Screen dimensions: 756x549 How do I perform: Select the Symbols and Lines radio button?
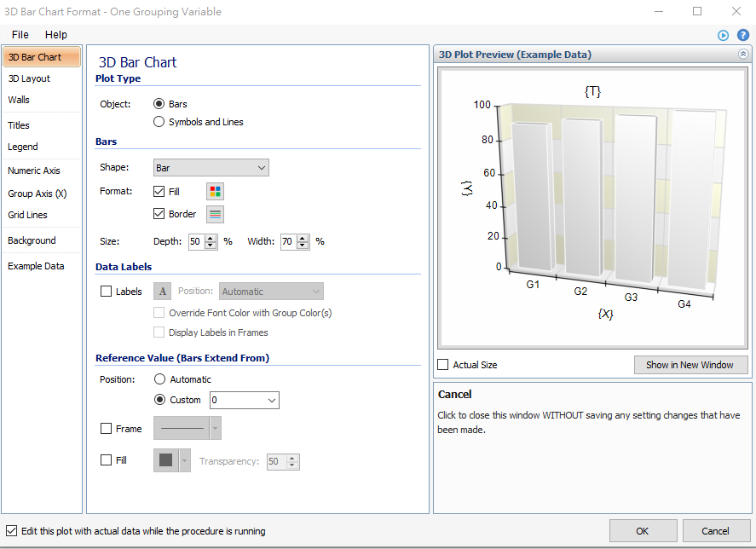coord(159,122)
